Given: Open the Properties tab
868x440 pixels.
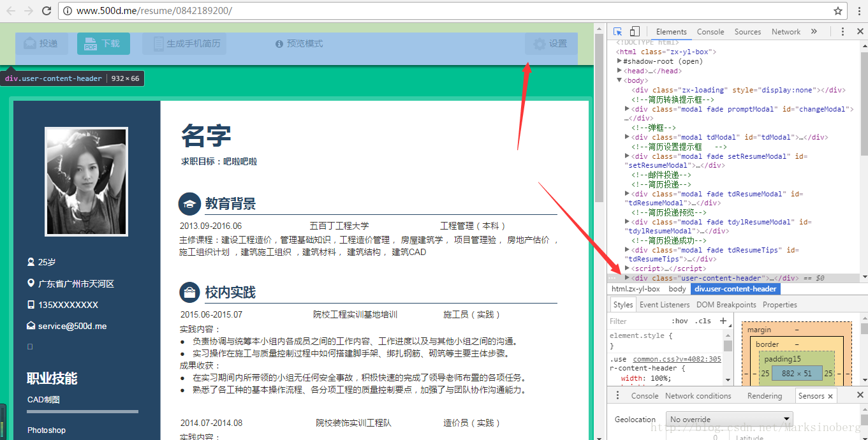Looking at the screenshot, I should pyautogui.click(x=780, y=305).
